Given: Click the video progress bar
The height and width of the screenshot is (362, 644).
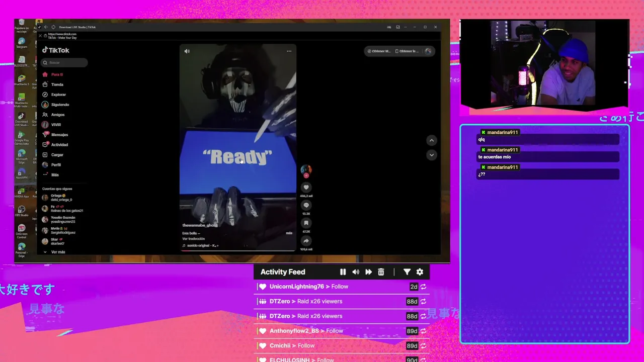Looking at the screenshot, I should (x=238, y=250).
